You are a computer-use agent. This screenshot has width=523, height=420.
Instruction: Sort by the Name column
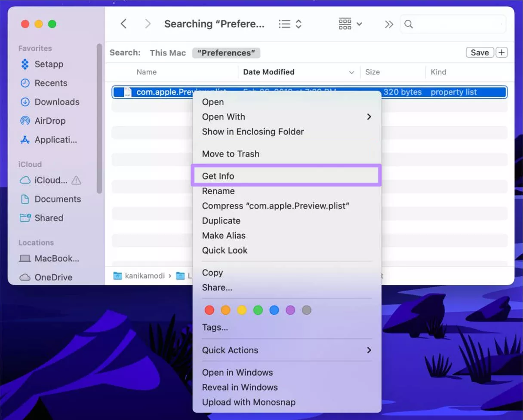(x=146, y=72)
